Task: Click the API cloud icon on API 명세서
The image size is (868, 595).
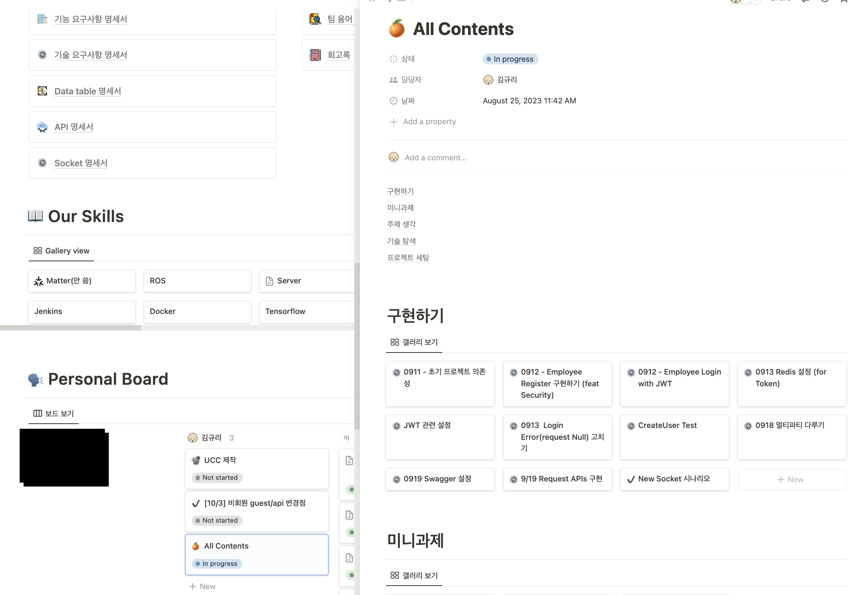Action: [x=42, y=127]
